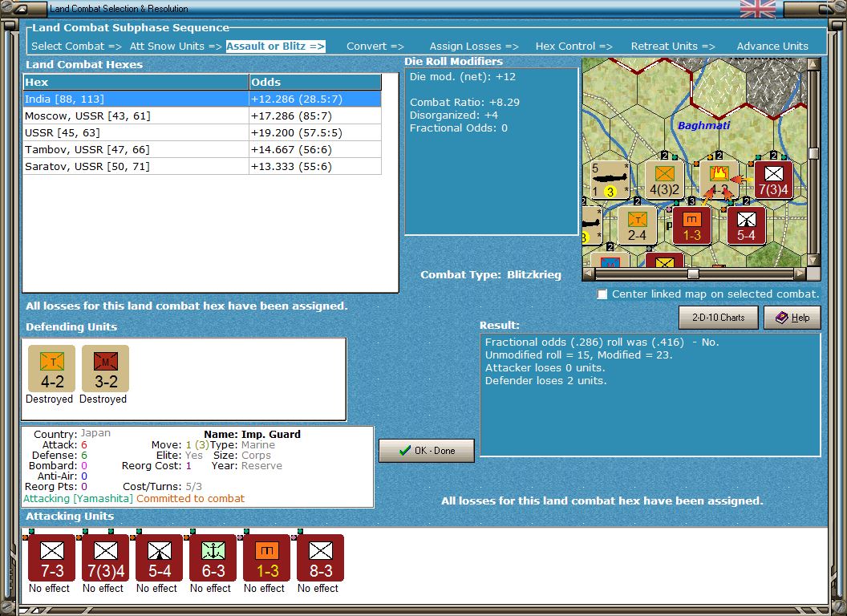Click the map scroll right arrow
Viewport: 847px width, 616px height.
point(800,274)
